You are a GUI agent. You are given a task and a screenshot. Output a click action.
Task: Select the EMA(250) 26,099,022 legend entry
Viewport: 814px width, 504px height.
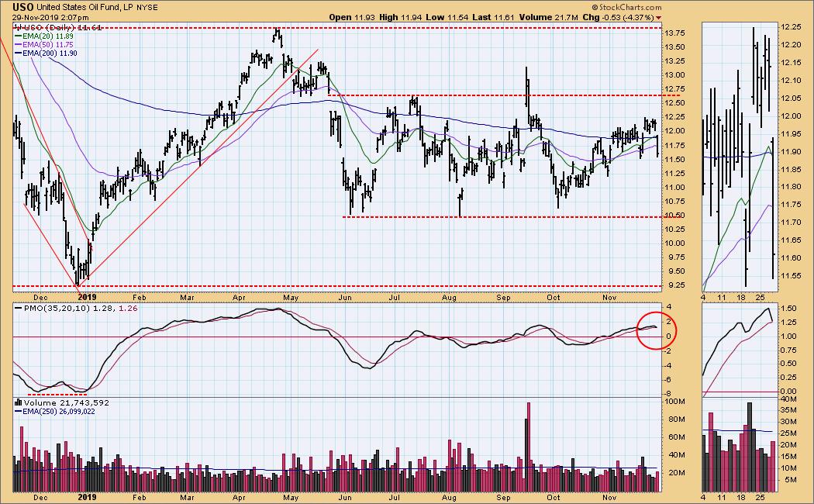pos(54,412)
